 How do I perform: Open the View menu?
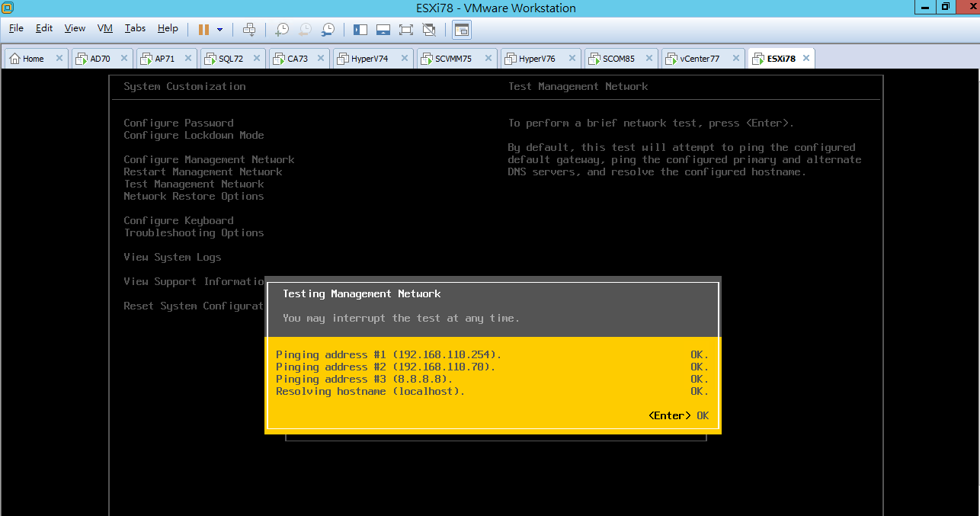pyautogui.click(x=75, y=28)
